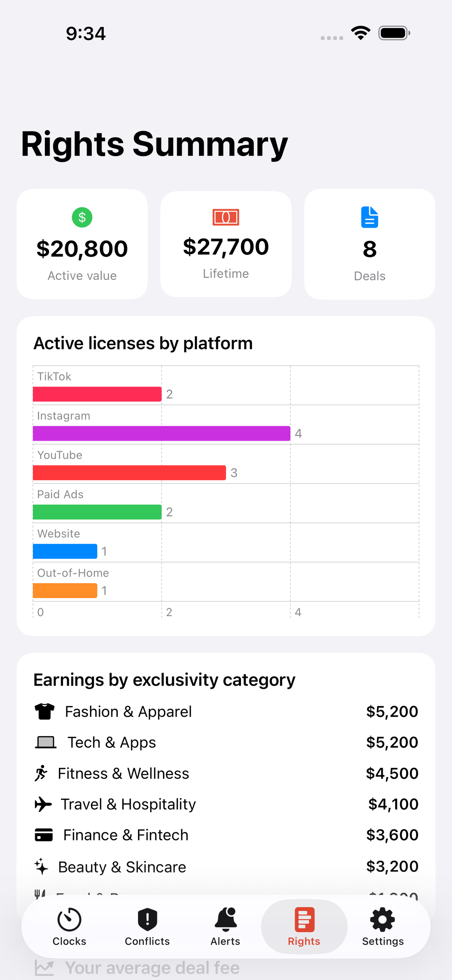Tap the Active licenses by platform heading
The width and height of the screenshot is (452, 980).
pyautogui.click(x=143, y=343)
